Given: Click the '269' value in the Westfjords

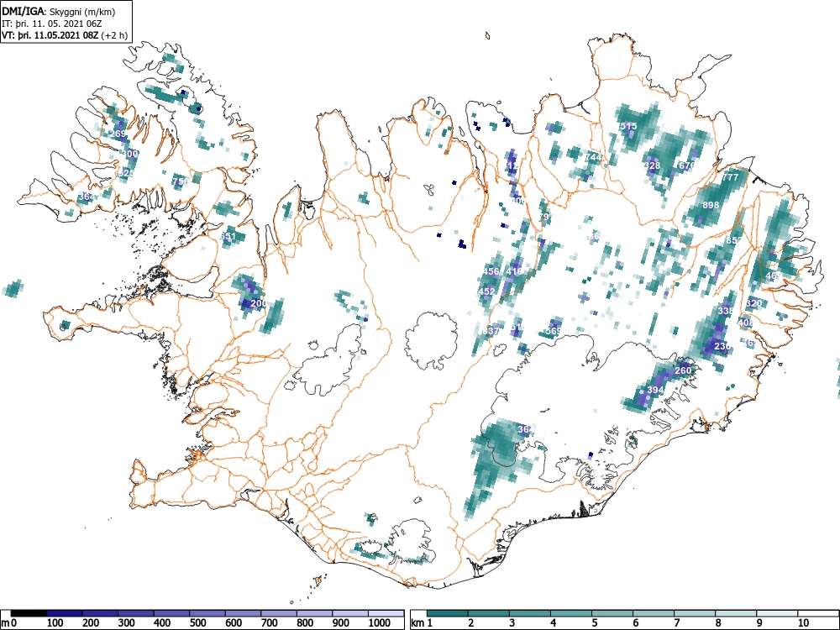Looking at the screenshot, I should [x=118, y=134].
